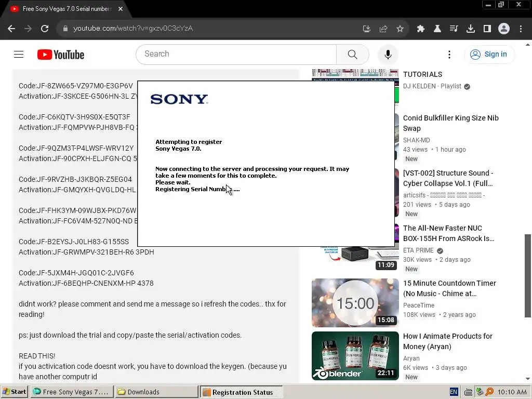The image size is (532, 399).
Task: Click the READ THIS! description line
Action: pos(37,356)
